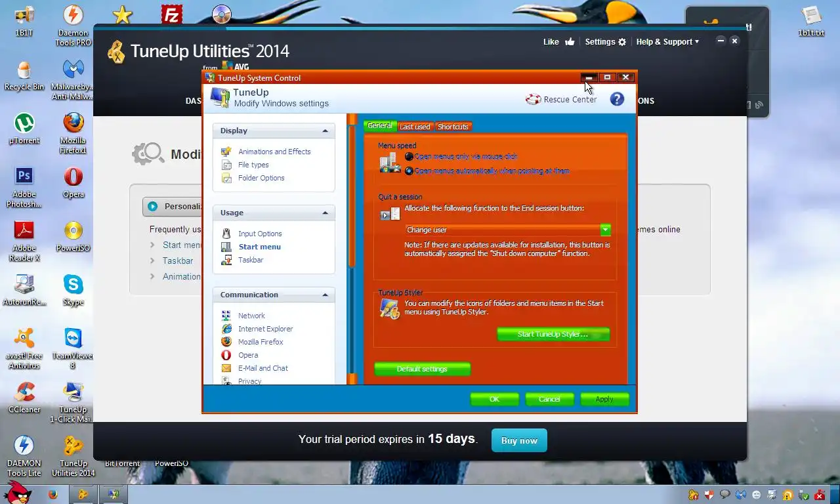Open Malwarebytes Anti-Malware desktop icon
Viewport: 840px width, 504px height.
(x=73, y=80)
